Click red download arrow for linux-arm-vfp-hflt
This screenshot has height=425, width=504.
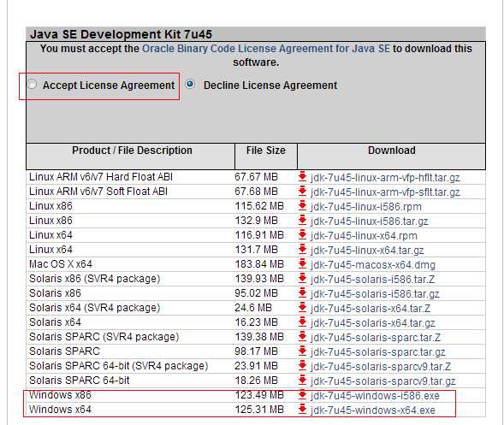pyautogui.click(x=302, y=177)
